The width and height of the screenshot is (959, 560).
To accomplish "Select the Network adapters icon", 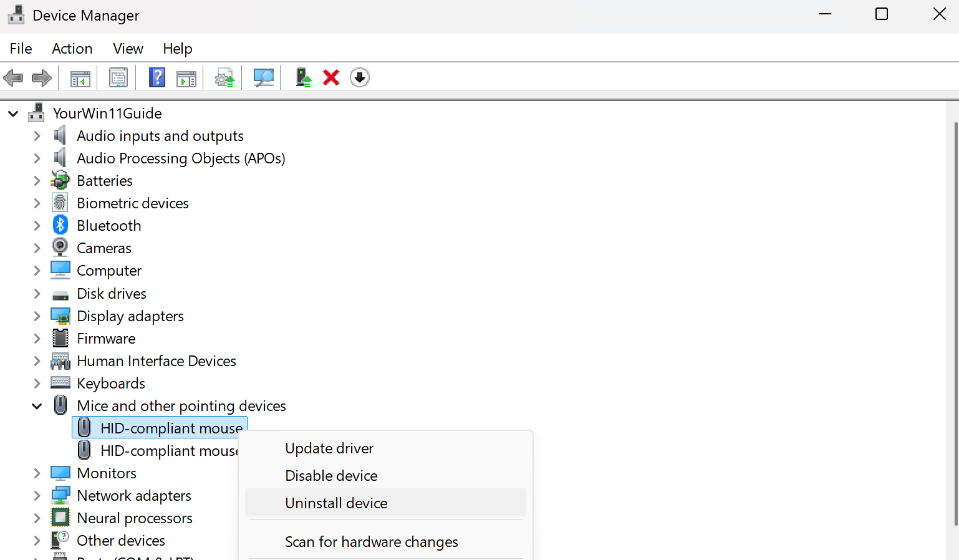I will (60, 496).
